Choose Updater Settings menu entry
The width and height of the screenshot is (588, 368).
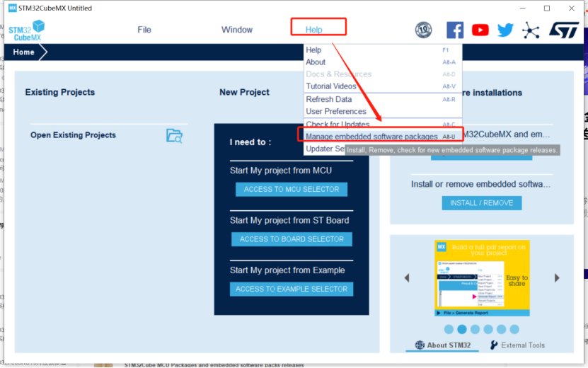click(x=325, y=149)
